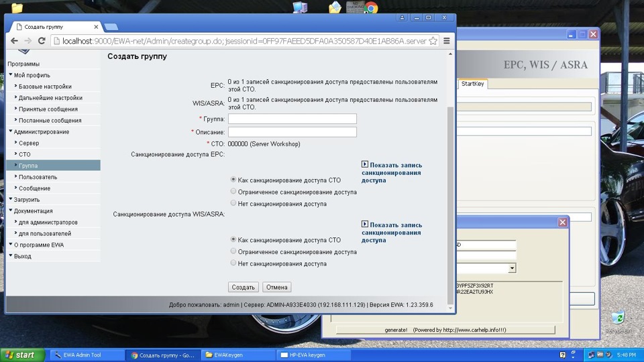The height and width of the screenshot is (362, 644).
Task: Click the EPC Показать запись санкционирования доступа link
Action: (392, 173)
